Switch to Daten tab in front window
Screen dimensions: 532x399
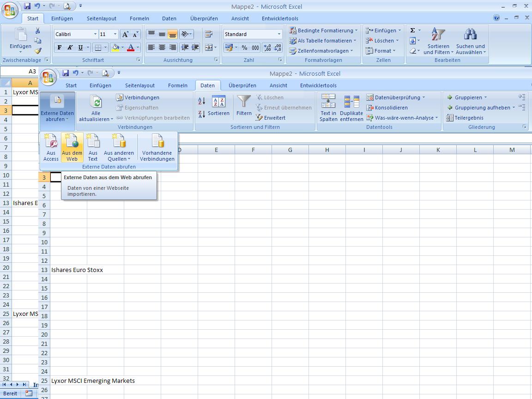pos(207,85)
